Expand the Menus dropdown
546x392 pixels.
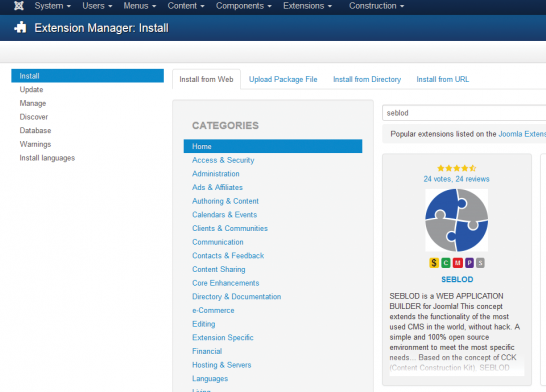[140, 6]
